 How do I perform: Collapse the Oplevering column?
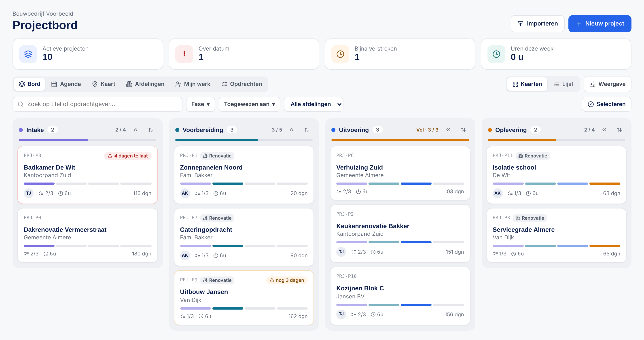(x=604, y=130)
